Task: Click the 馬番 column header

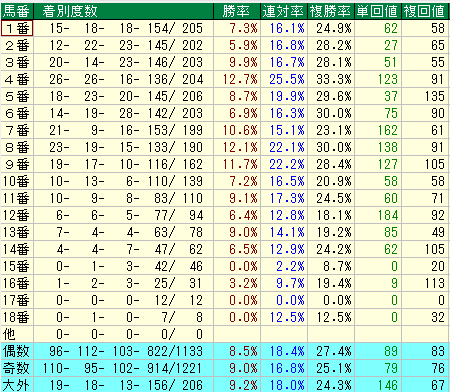Action: coord(17,11)
